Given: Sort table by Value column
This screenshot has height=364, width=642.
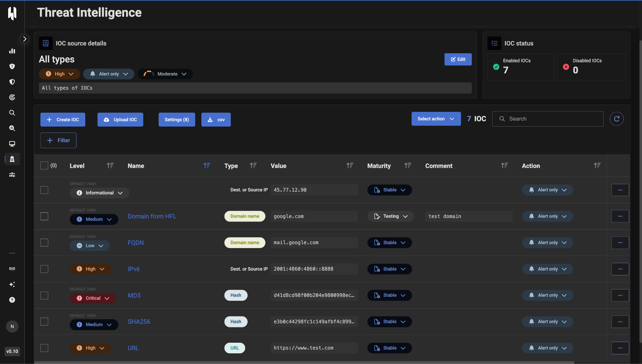Looking at the screenshot, I should pos(350,165).
